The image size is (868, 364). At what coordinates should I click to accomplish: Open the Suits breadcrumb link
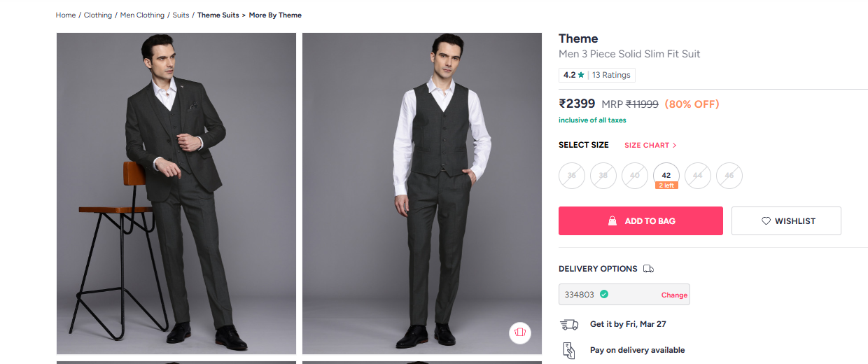click(x=181, y=15)
